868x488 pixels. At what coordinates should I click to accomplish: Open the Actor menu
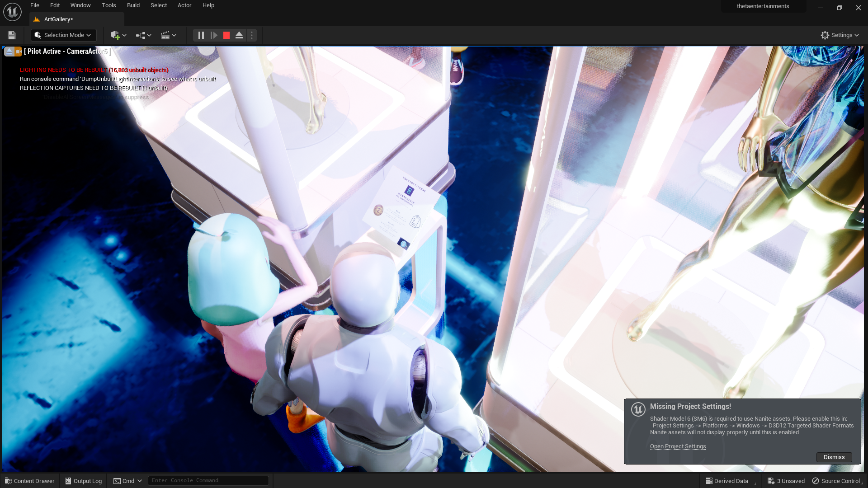pyautogui.click(x=184, y=5)
